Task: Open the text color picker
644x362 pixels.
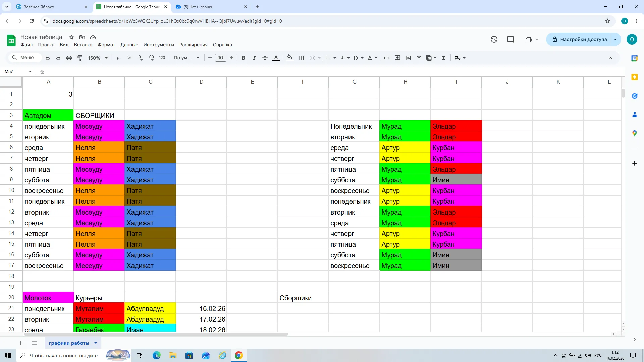Action: [x=276, y=58]
